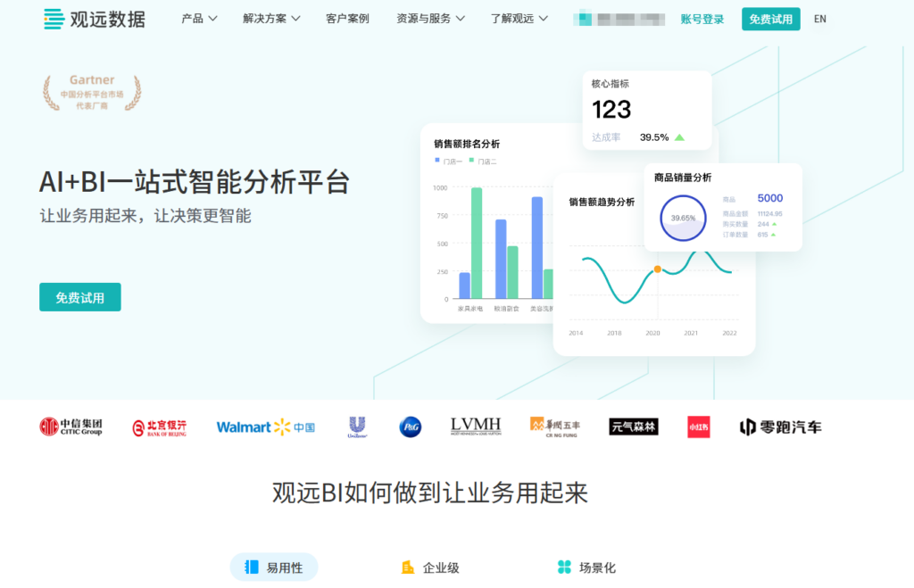Switch to the 易用性 tab
914x588 pixels.
(273, 567)
